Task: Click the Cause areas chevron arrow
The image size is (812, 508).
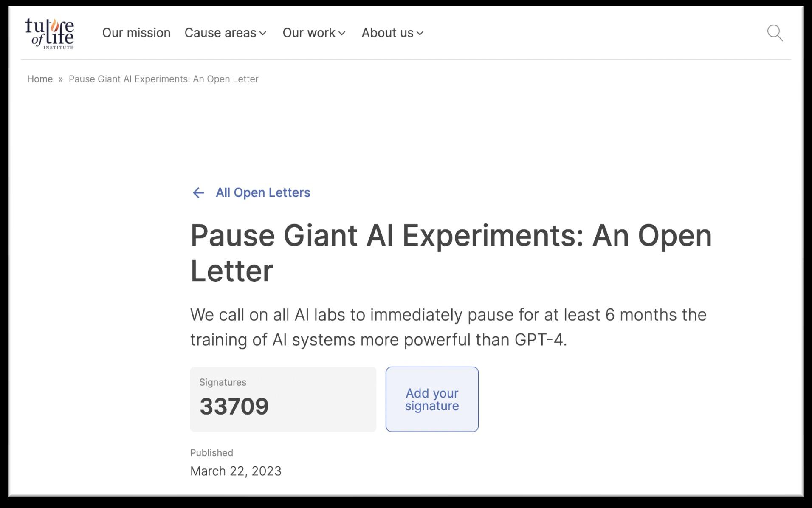Action: (263, 33)
